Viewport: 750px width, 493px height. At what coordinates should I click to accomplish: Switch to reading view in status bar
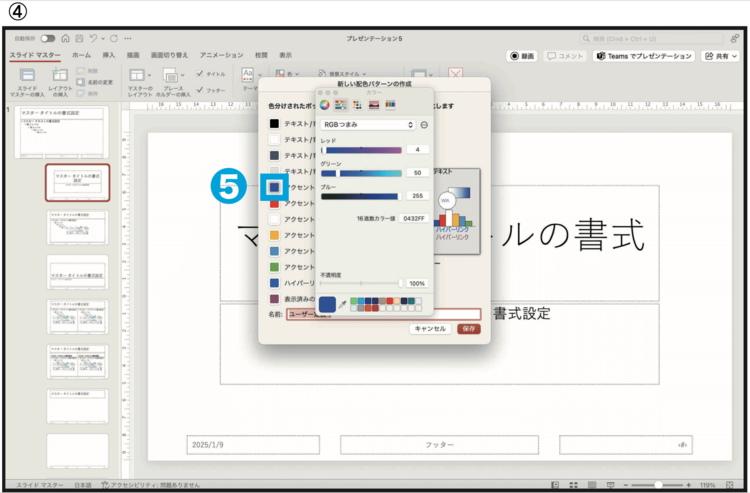(592, 485)
